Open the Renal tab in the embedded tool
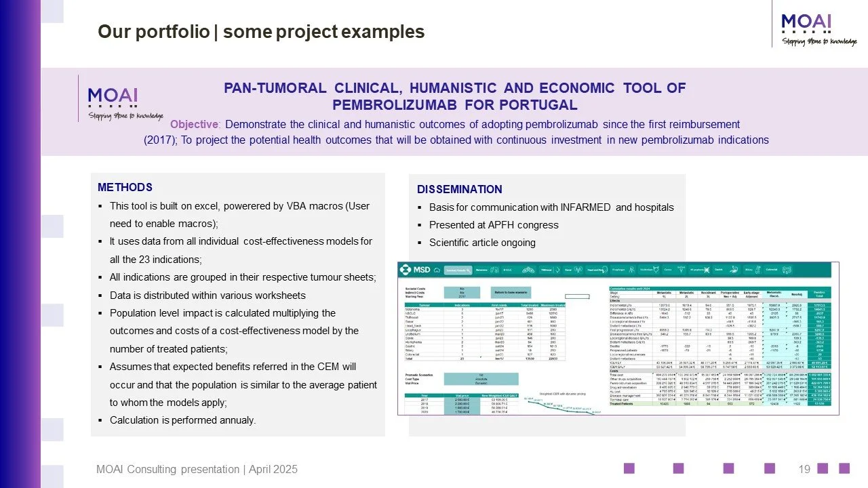 coord(573,270)
